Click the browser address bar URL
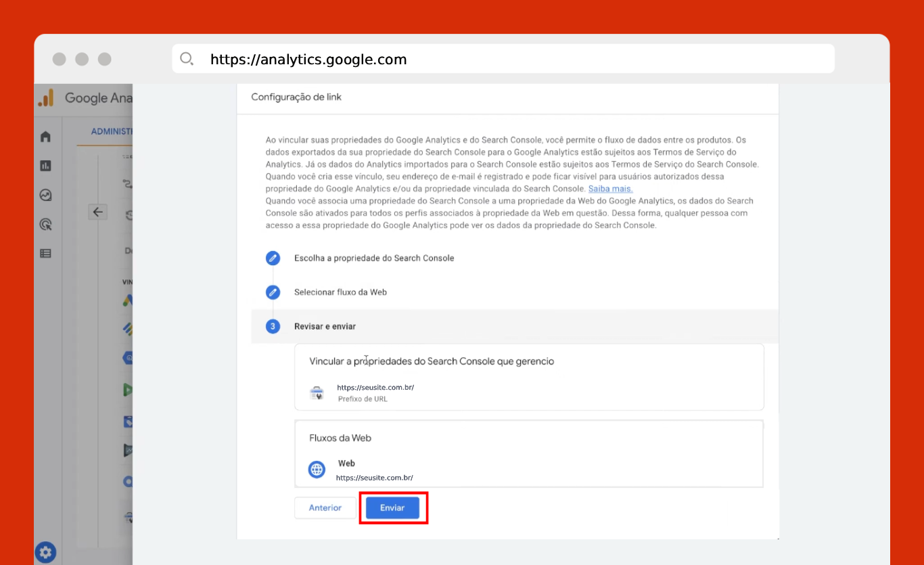The image size is (924, 565). [308, 60]
